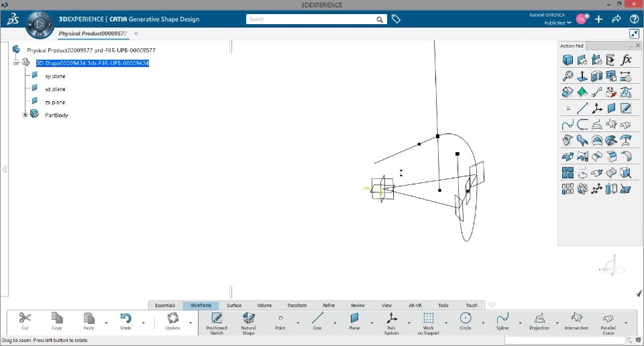Screen dimensions: 644x346
Task: Click the Update button
Action: pos(173,321)
